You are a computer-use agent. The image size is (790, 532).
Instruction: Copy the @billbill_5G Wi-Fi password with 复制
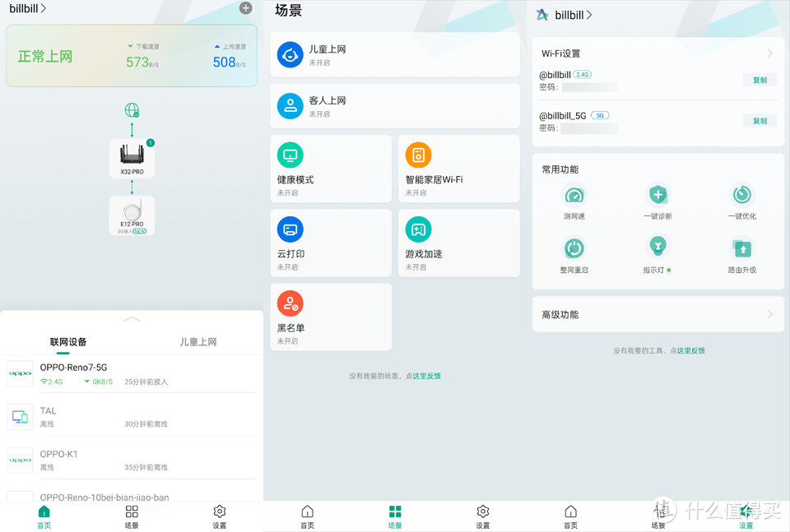(759, 120)
